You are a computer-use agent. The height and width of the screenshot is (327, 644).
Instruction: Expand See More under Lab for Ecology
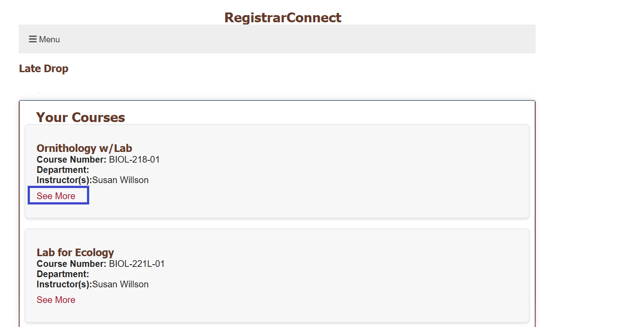(56, 300)
